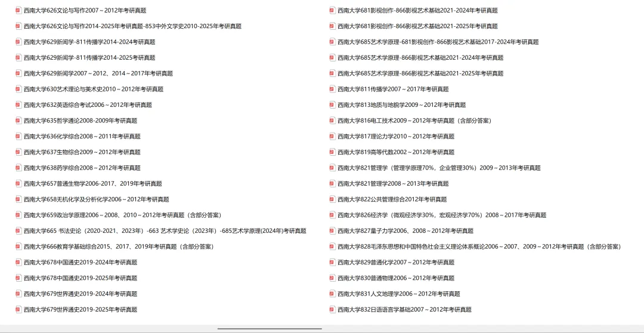Open 西南大学678中国通史2019-2025年考研真题

[80, 278]
